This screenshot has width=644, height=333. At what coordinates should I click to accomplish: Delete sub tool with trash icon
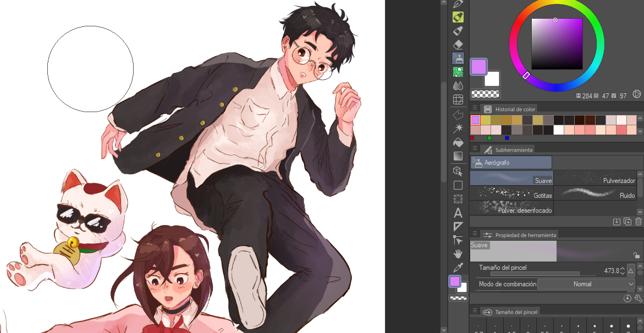(x=639, y=222)
